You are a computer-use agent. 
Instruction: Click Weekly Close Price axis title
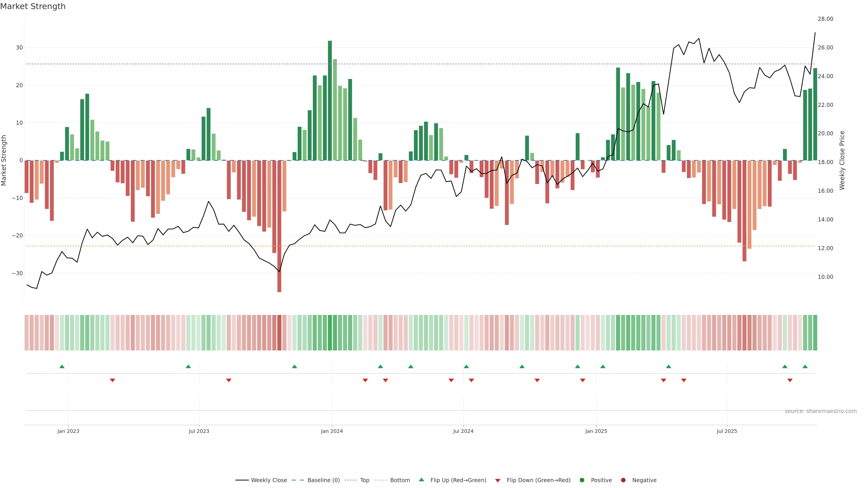(842, 160)
